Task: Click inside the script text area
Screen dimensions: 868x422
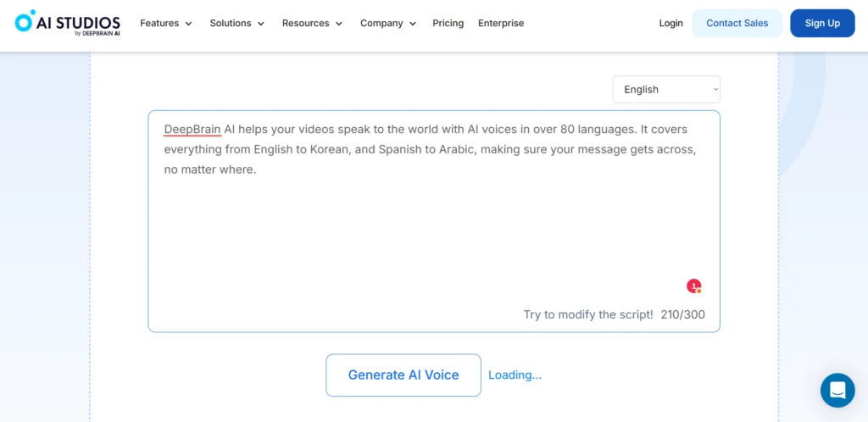Action: pyautogui.click(x=433, y=221)
